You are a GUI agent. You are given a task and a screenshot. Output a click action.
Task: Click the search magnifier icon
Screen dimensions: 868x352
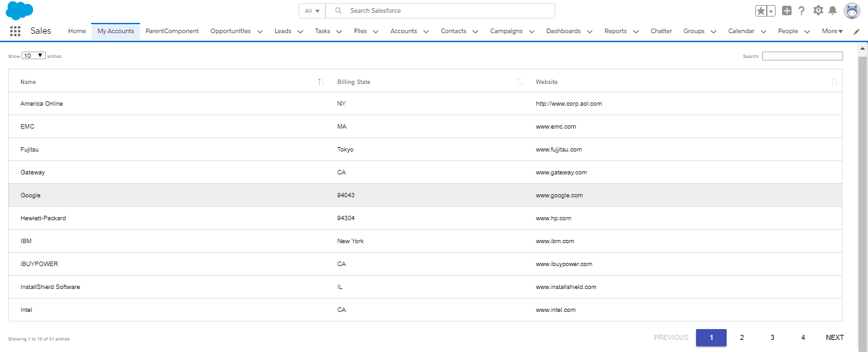click(x=338, y=11)
